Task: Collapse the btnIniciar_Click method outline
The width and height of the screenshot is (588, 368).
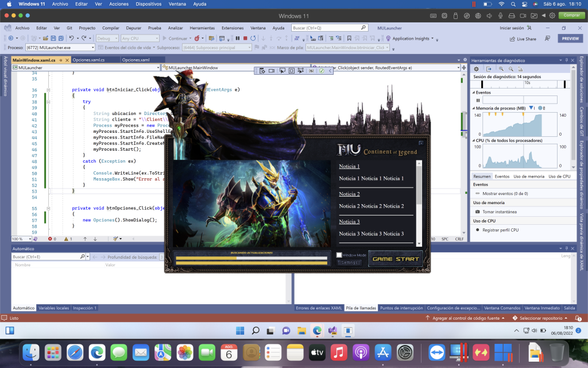Action: coord(48,90)
